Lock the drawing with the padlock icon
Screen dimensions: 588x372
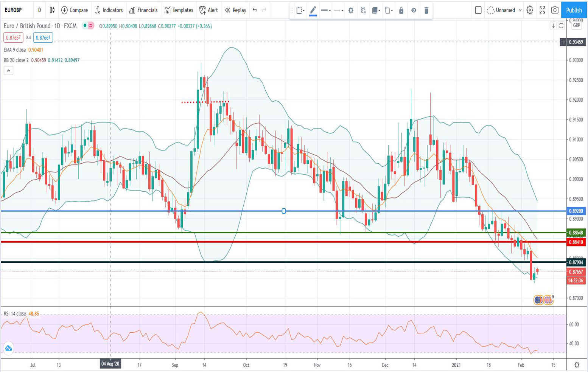401,11
